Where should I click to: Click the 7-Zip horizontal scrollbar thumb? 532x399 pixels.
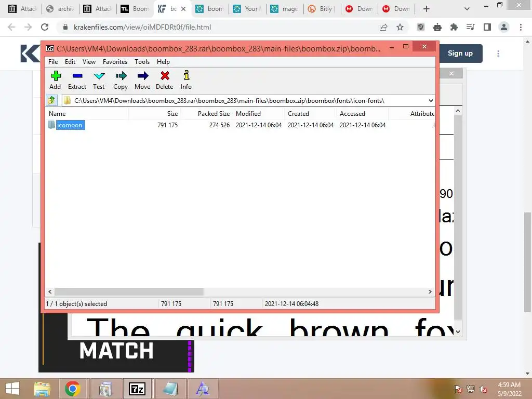coord(129,292)
